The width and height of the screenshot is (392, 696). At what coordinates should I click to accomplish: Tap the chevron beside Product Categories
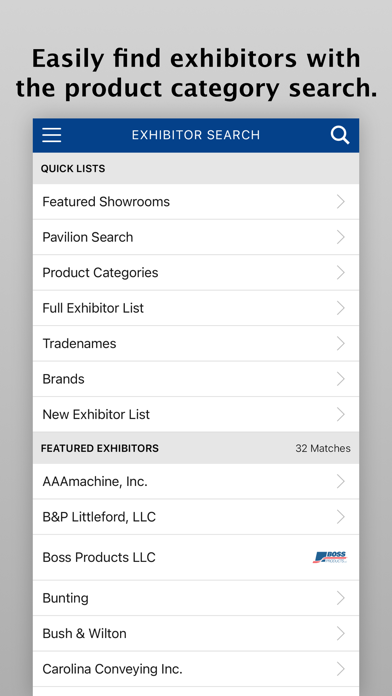pyautogui.click(x=341, y=273)
